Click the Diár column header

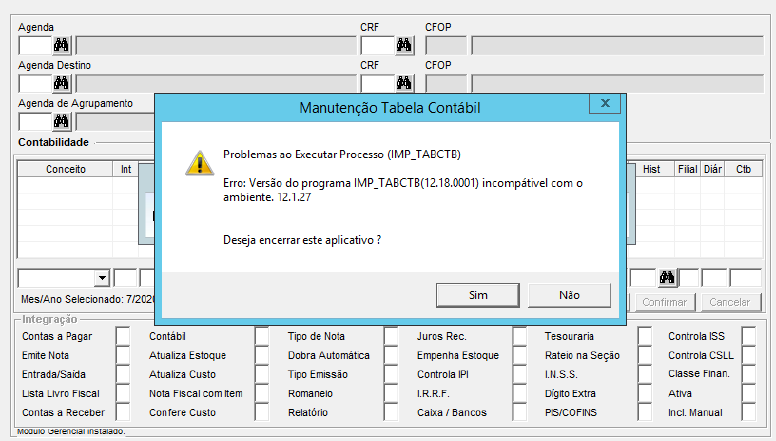[713, 169]
